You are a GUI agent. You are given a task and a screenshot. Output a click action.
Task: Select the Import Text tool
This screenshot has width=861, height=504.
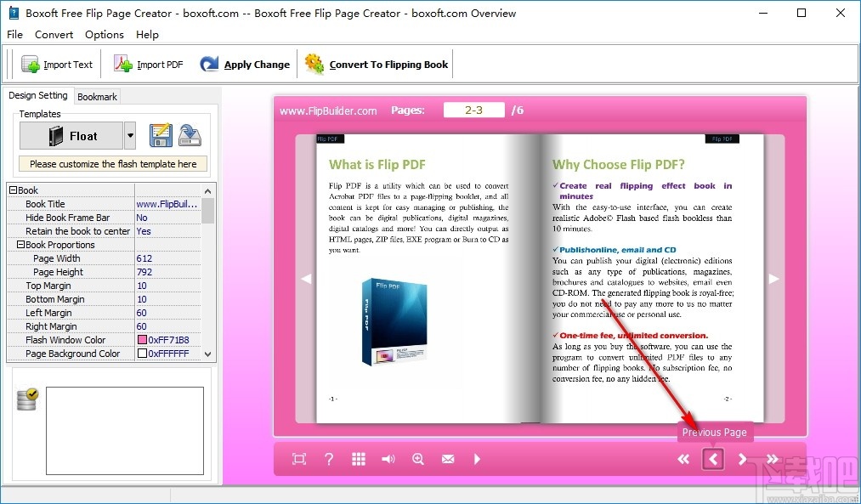point(56,64)
